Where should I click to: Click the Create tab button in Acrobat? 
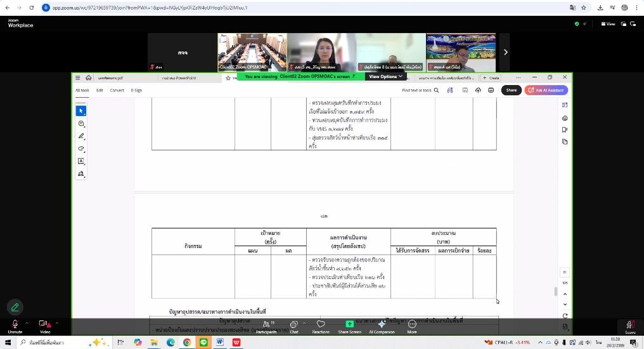tap(492, 77)
